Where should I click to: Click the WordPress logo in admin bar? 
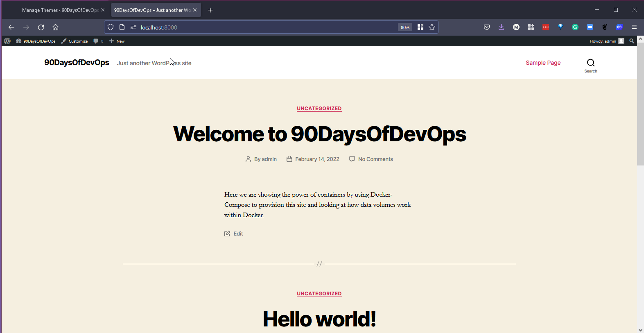pos(7,41)
